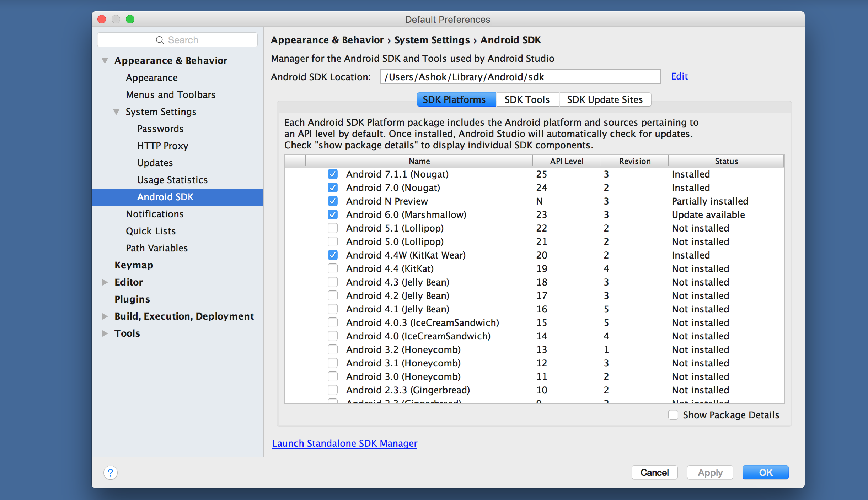Click the OK button
This screenshot has height=500, width=868.
(765, 473)
